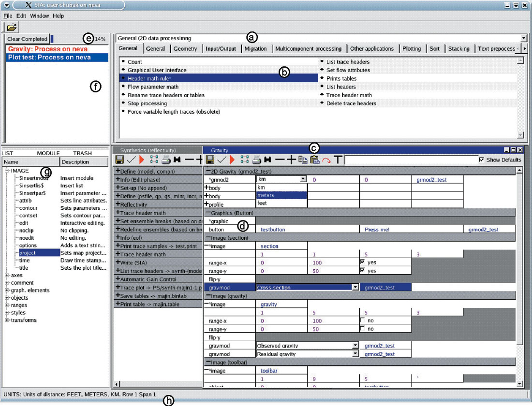The height and width of the screenshot is (406, 532).
Task: Click the LIST header in lower-left panel
Action: point(7,153)
